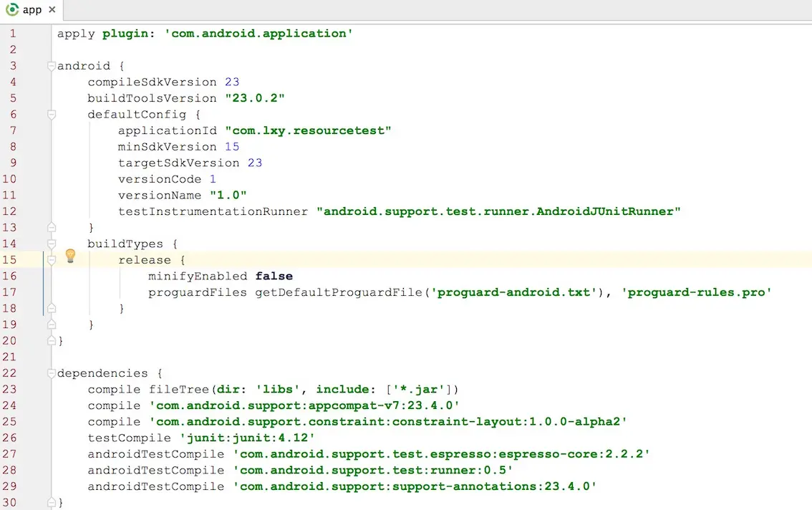This screenshot has width=812, height=510.
Task: Click versionCode text
Action: 160,179
